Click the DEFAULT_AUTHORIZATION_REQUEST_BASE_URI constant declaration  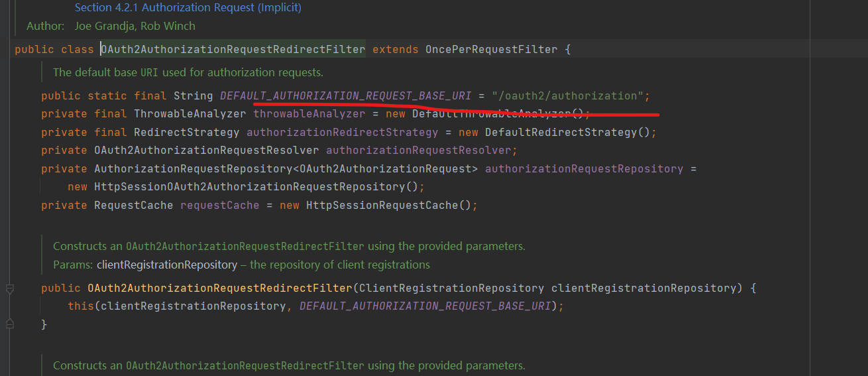[x=345, y=96]
